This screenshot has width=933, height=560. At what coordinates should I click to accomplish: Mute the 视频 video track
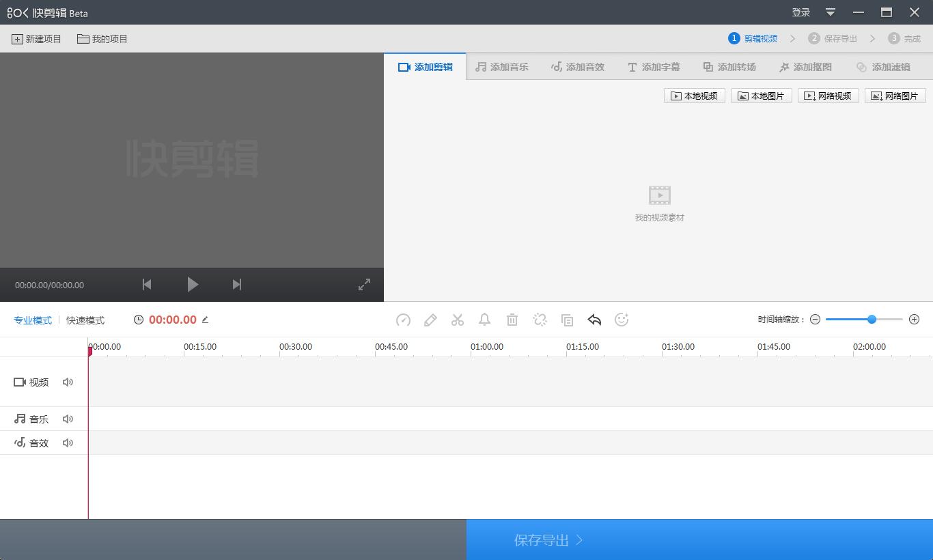(x=68, y=382)
